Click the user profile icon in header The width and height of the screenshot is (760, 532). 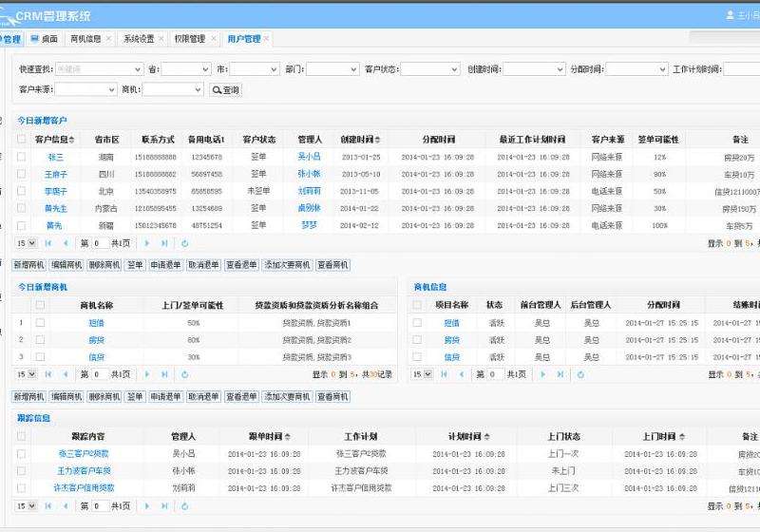tap(730, 15)
